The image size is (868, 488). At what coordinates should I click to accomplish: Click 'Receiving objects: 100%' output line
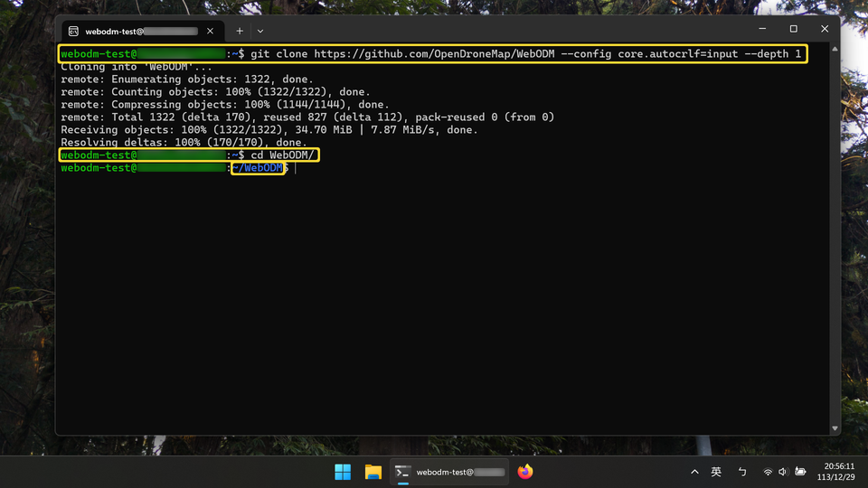(x=269, y=130)
